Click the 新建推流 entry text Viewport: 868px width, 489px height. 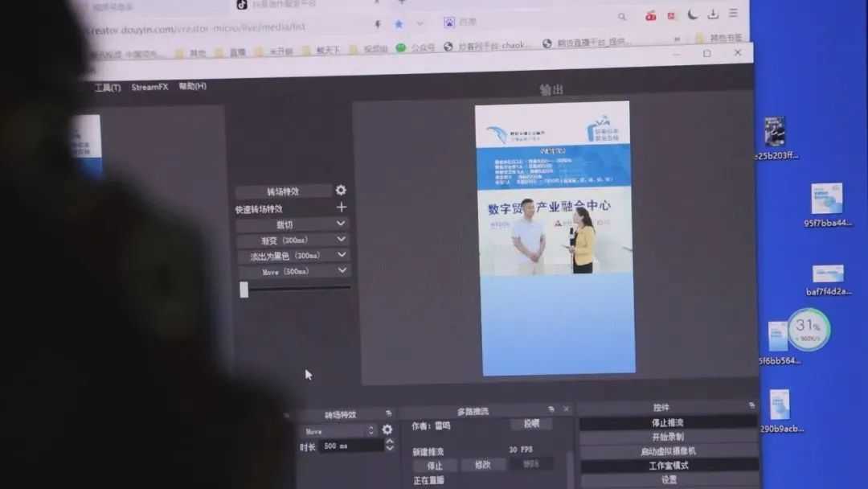pyautogui.click(x=428, y=452)
